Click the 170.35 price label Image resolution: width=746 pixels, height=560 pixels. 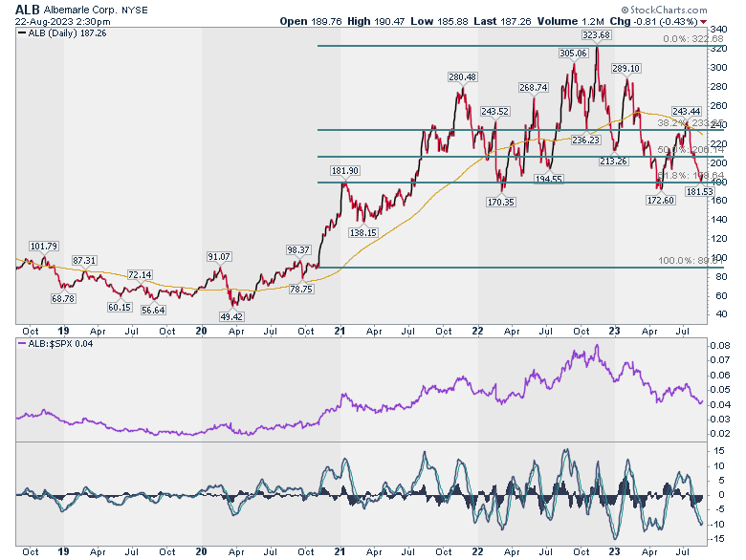tap(500, 203)
